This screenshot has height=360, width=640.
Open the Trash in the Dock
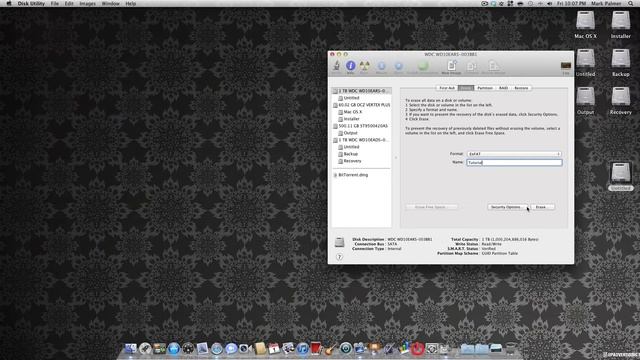click(510, 349)
